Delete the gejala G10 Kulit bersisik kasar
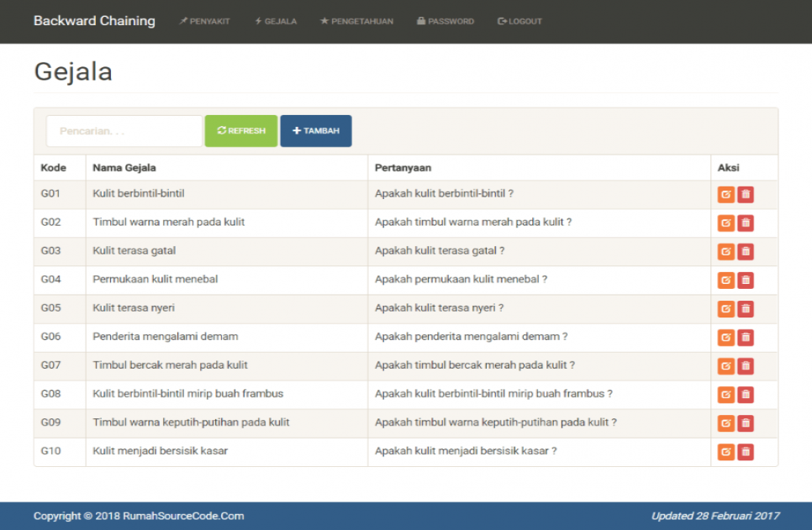The width and height of the screenshot is (812, 530). (746, 451)
